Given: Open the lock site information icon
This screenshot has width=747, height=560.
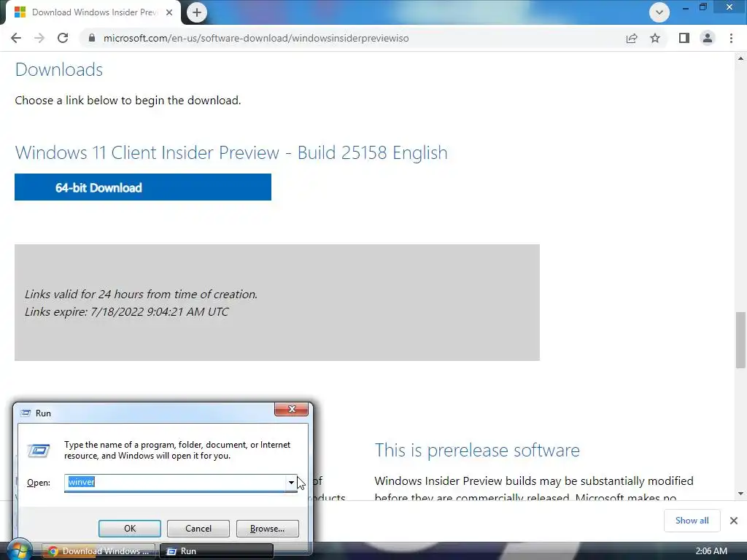Looking at the screenshot, I should (92, 38).
